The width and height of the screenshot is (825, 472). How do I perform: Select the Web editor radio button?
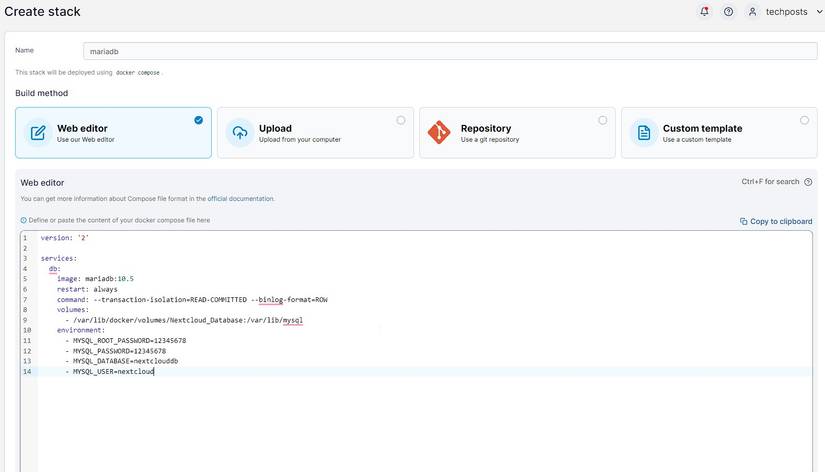(x=198, y=120)
